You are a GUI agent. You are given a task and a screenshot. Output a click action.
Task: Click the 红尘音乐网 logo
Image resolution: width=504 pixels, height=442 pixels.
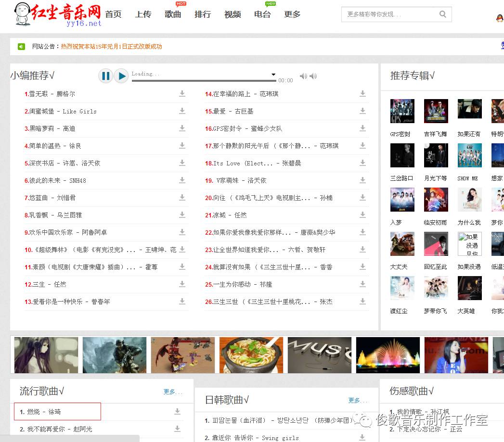click(58, 14)
